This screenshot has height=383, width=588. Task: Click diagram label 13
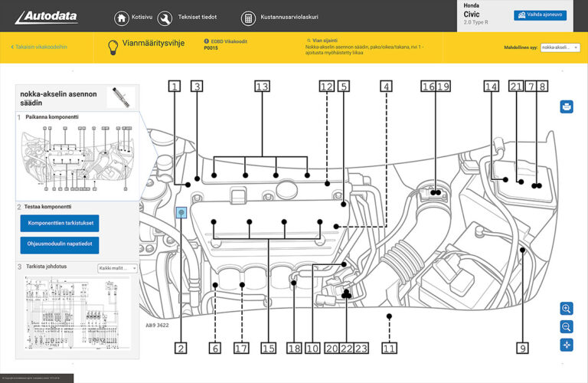click(x=262, y=87)
